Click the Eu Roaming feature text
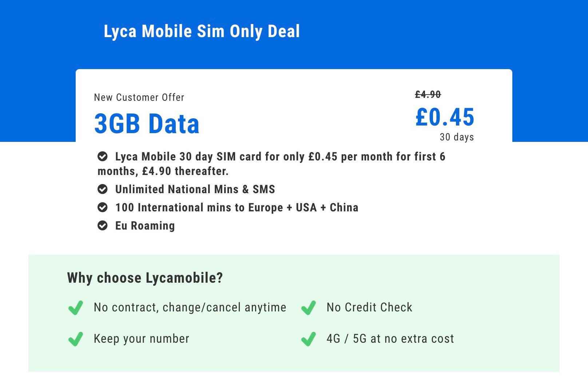The width and height of the screenshot is (588, 390). tap(145, 226)
